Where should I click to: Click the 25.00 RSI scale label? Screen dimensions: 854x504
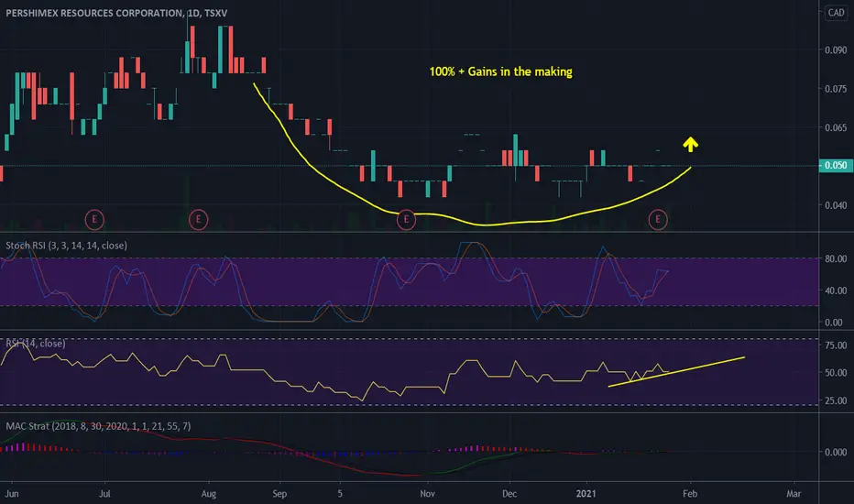(x=836, y=400)
